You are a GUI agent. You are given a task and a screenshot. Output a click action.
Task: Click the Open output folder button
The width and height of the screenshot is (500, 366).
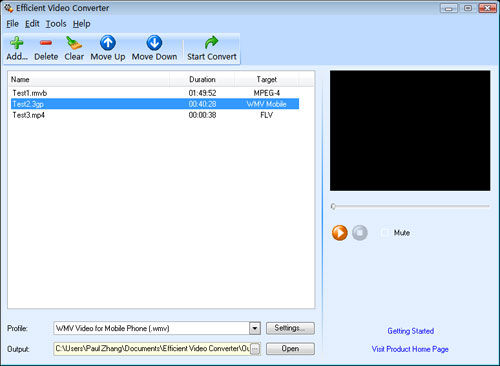[x=290, y=349]
